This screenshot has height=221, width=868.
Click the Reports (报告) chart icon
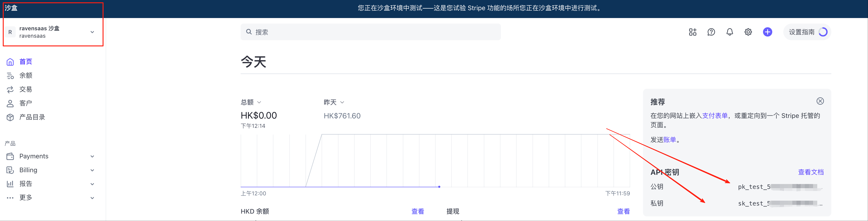[10, 184]
